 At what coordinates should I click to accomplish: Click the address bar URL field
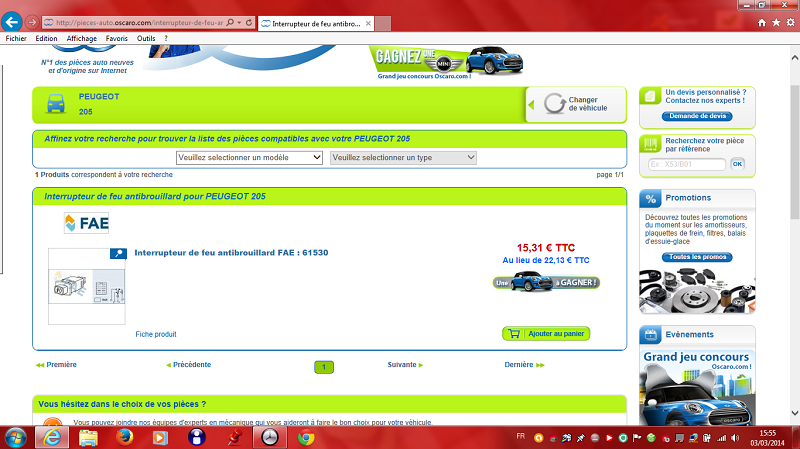[139, 22]
